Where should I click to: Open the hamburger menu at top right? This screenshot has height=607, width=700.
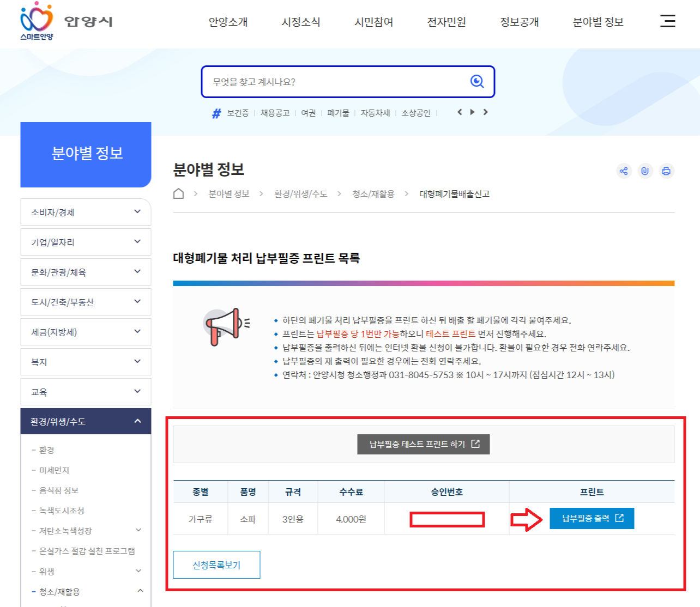pos(667,21)
